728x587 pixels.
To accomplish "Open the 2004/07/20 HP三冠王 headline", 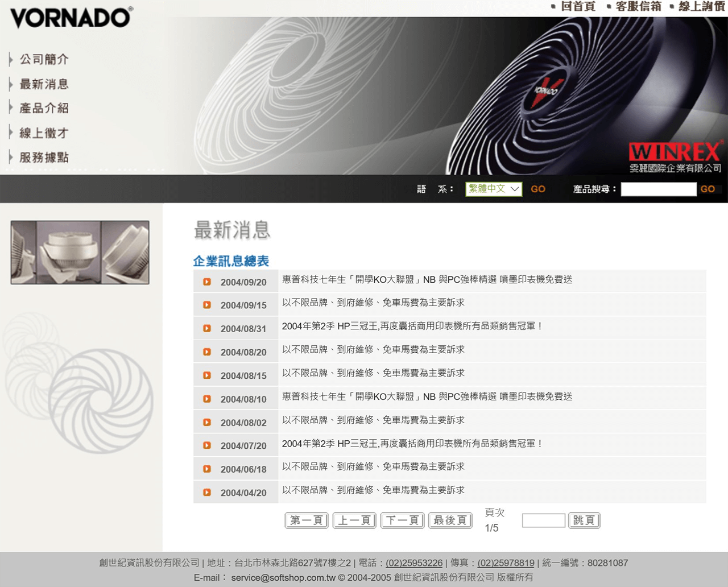I will (x=413, y=443).
